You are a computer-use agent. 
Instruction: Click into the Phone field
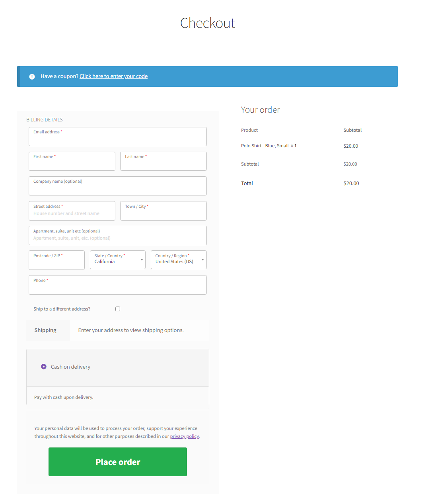click(x=118, y=285)
